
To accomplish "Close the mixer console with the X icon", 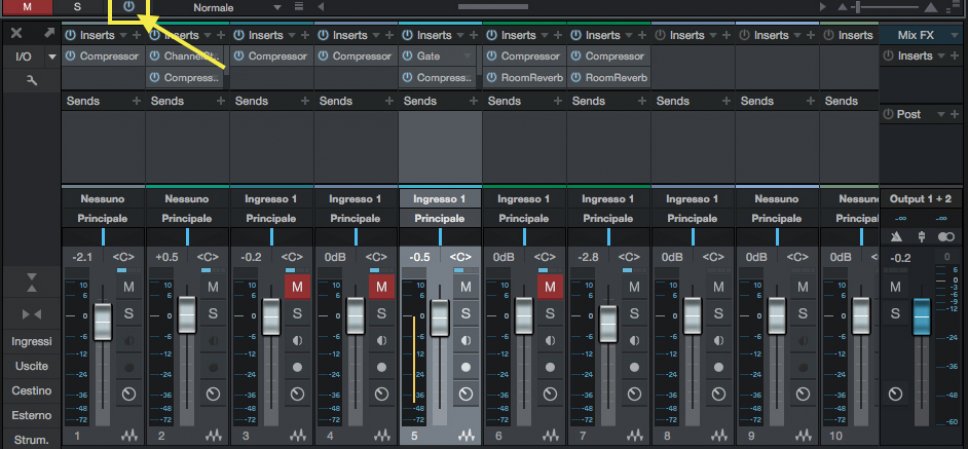I will coord(16,33).
